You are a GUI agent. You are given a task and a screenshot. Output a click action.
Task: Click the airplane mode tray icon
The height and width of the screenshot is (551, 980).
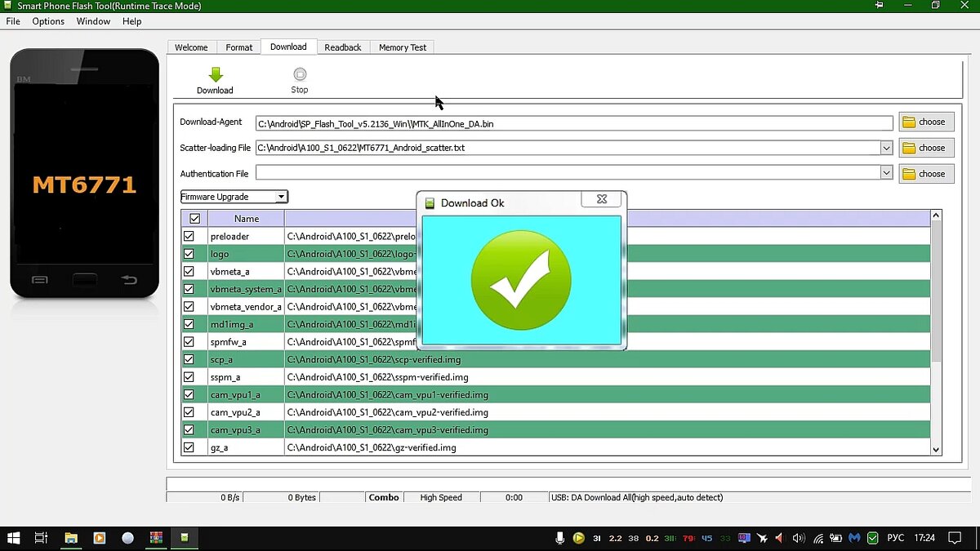[762, 538]
